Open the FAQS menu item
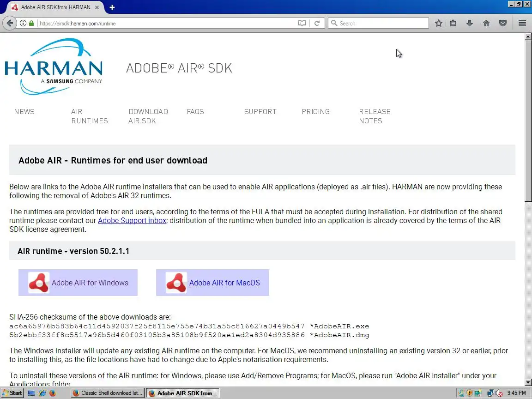 point(195,112)
